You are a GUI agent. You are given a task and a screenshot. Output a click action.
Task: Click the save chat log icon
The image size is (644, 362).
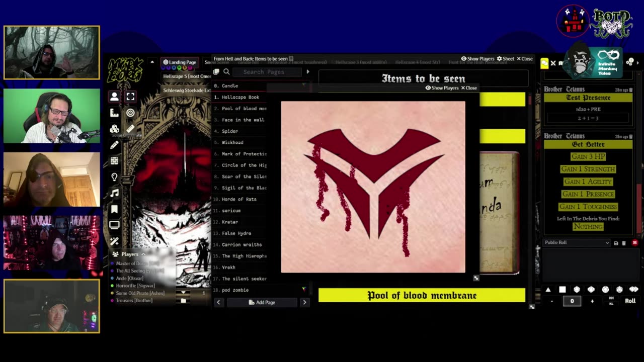pos(616,243)
